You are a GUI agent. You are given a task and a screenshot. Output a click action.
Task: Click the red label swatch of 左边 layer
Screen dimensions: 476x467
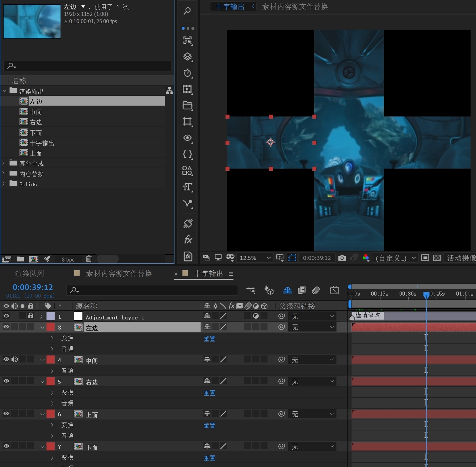coord(51,327)
